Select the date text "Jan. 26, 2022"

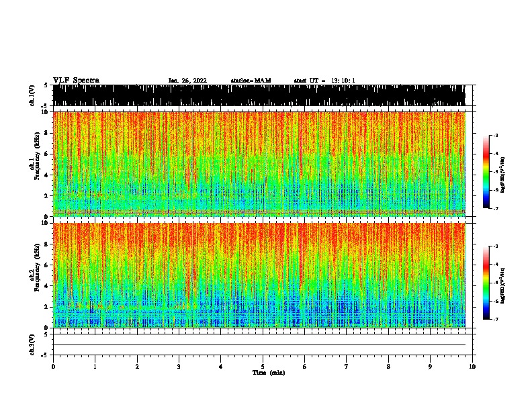(187, 81)
